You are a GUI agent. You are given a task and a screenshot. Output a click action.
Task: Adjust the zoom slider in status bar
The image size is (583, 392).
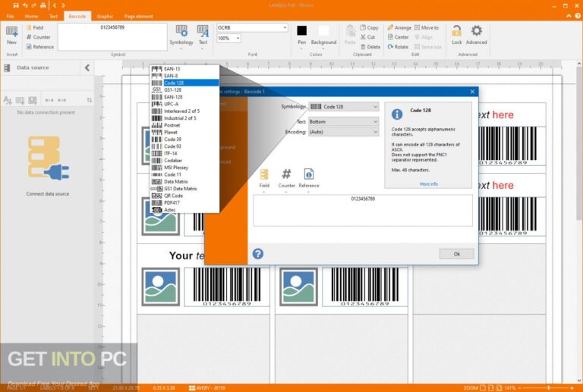pyautogui.click(x=548, y=388)
